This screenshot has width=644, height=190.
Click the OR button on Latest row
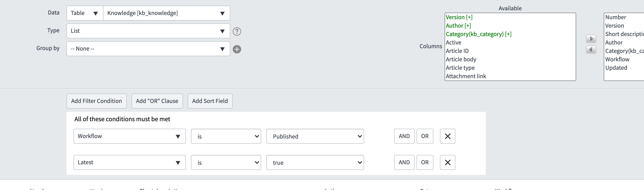click(x=425, y=162)
